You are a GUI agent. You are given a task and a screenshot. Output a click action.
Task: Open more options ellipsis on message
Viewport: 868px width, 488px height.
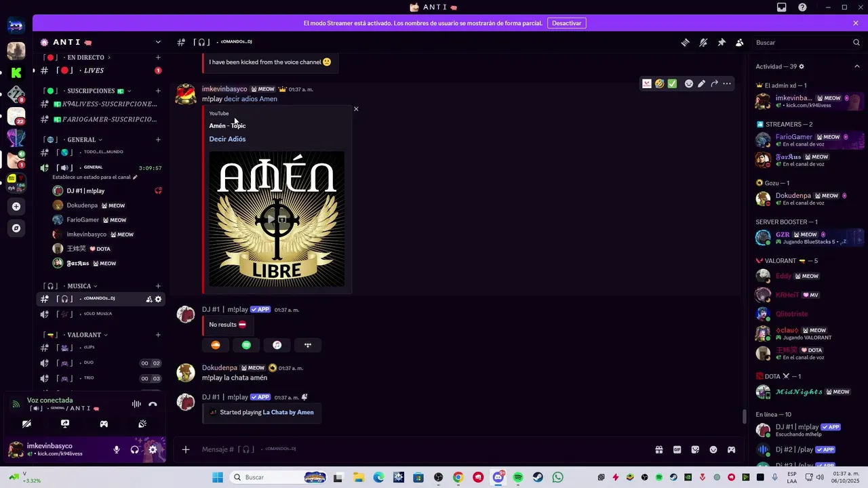click(727, 83)
